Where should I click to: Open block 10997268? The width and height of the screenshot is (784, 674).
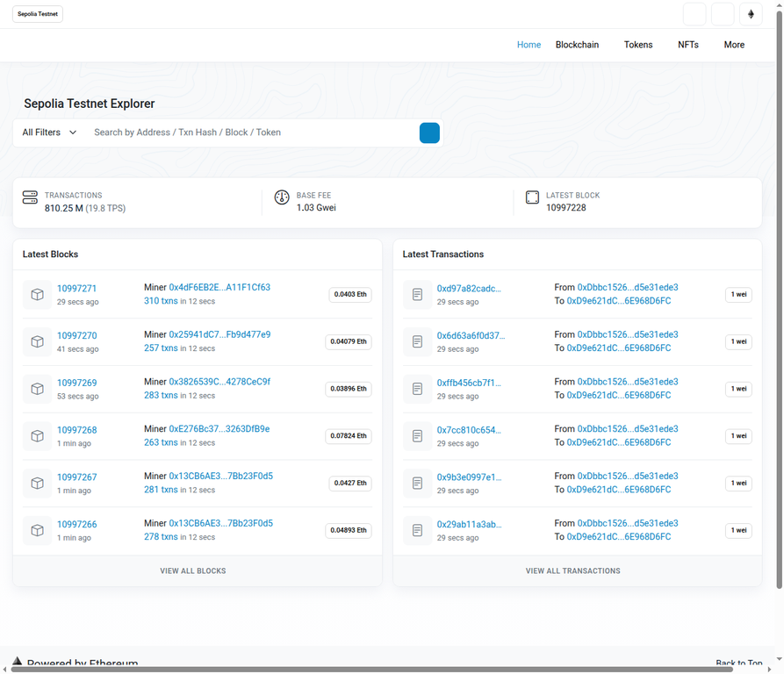[x=77, y=430]
